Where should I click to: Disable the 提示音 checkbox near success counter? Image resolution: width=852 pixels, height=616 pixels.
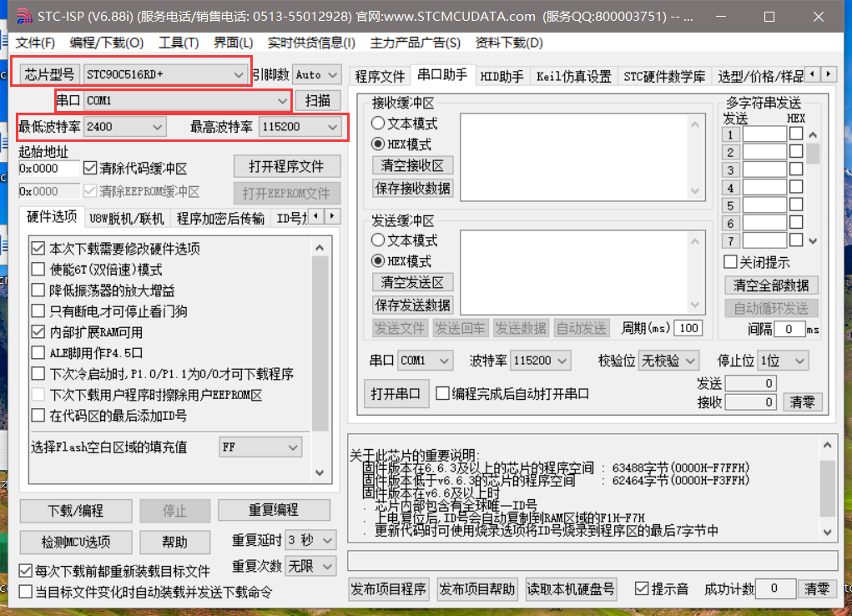click(x=642, y=588)
